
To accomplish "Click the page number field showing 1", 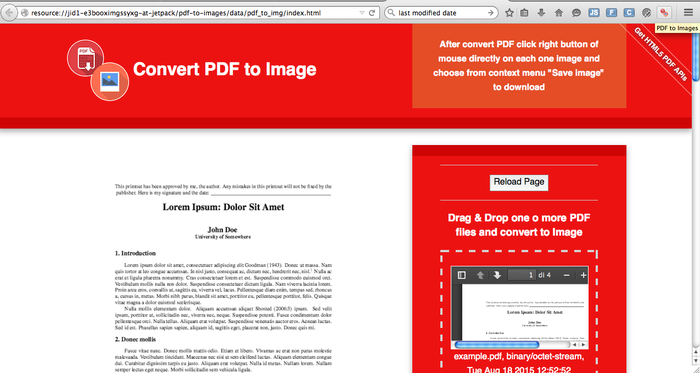I will click(x=522, y=275).
